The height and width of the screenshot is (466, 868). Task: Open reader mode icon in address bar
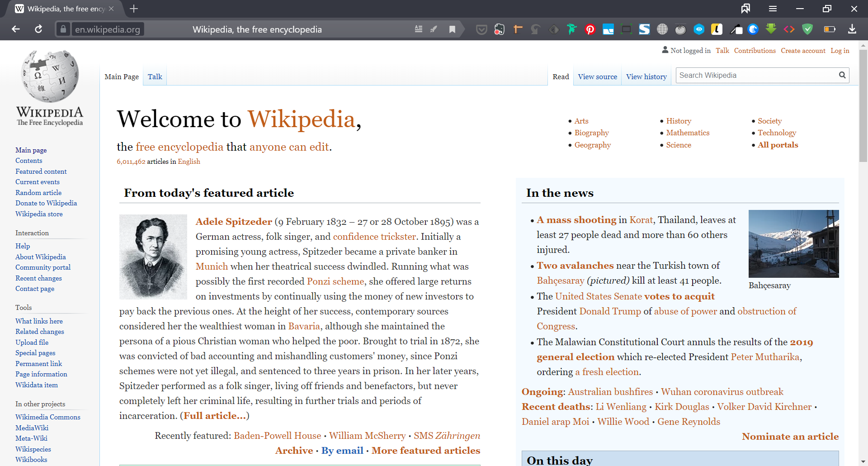pyautogui.click(x=419, y=29)
